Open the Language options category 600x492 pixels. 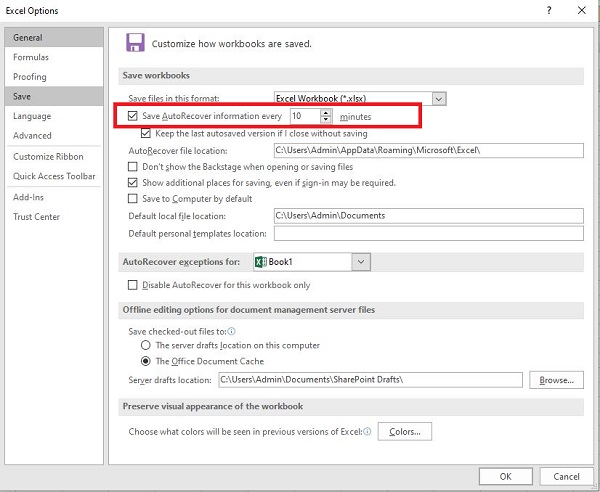click(54, 116)
